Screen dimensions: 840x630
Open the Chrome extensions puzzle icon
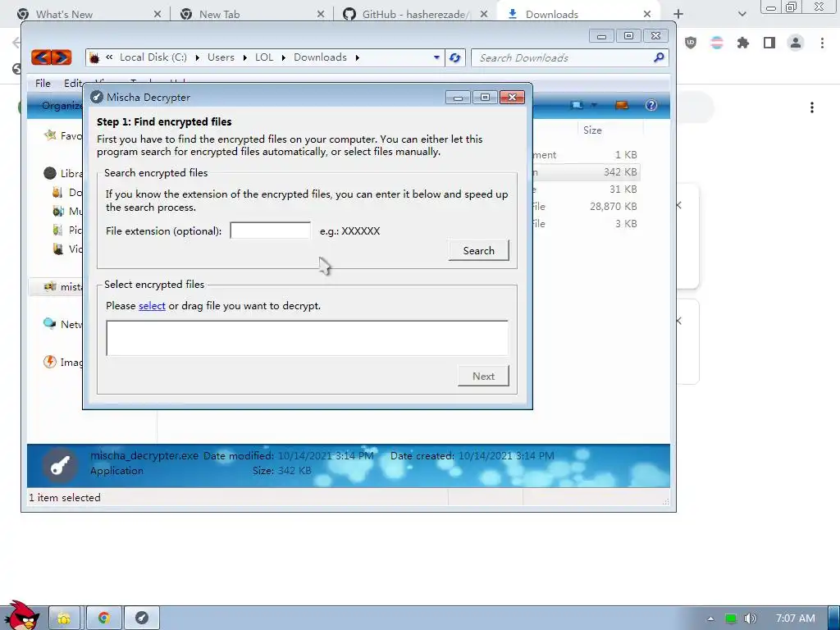pyautogui.click(x=742, y=43)
